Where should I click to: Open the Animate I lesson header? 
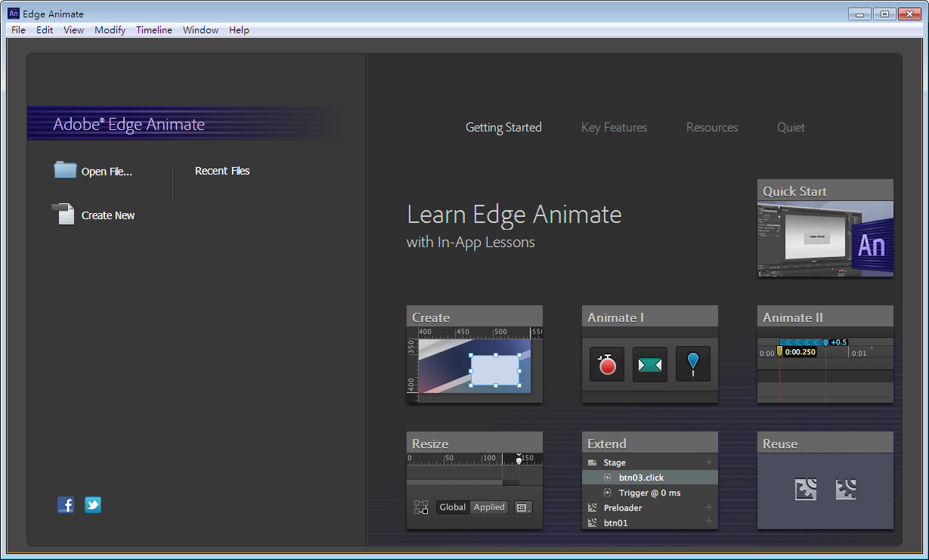tap(650, 317)
